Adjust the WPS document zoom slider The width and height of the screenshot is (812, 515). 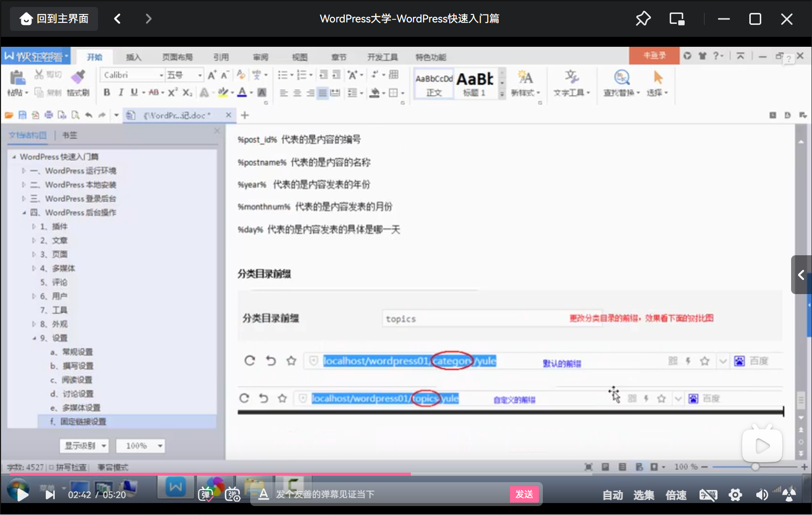pos(755,467)
